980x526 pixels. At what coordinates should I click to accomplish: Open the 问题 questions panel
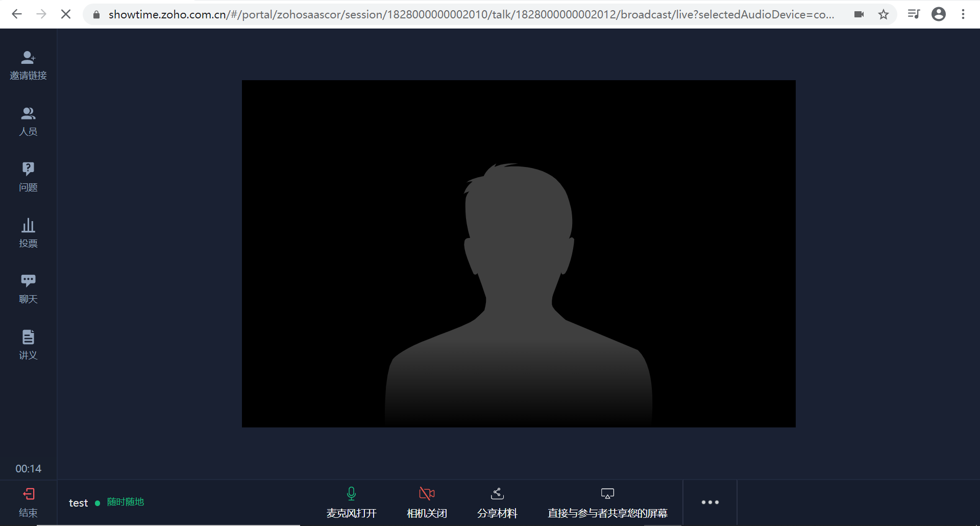pos(28,177)
